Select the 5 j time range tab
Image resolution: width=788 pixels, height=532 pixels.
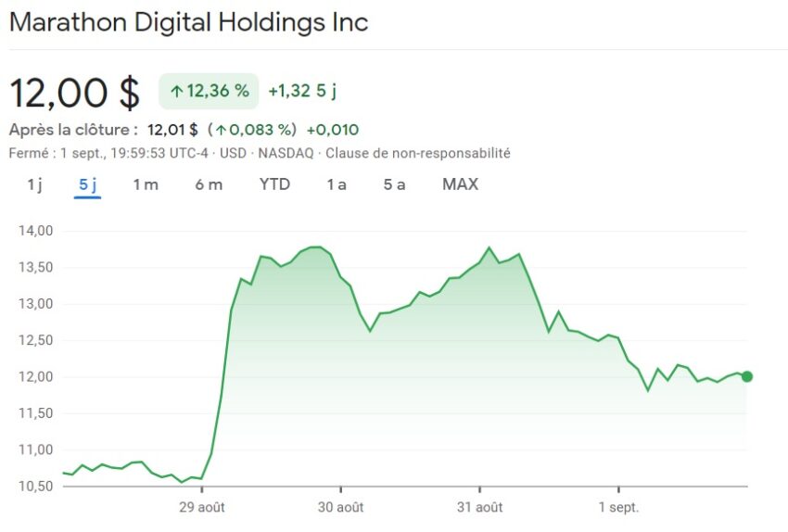[x=87, y=184]
